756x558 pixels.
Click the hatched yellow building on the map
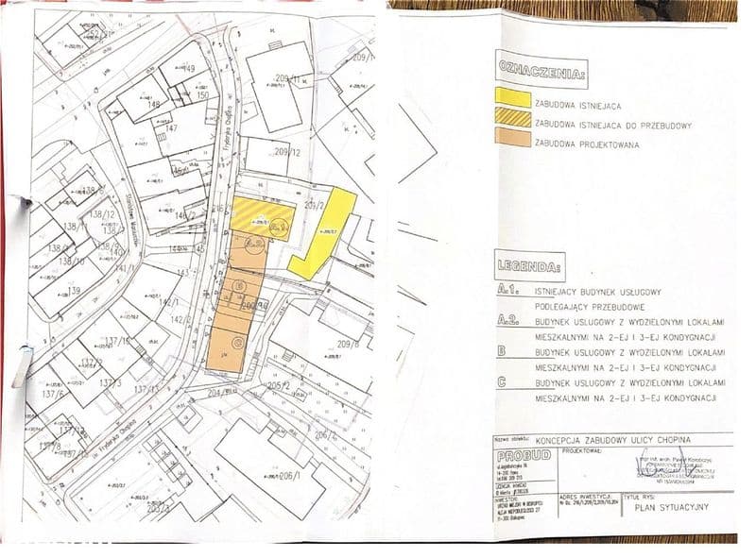click(x=262, y=218)
